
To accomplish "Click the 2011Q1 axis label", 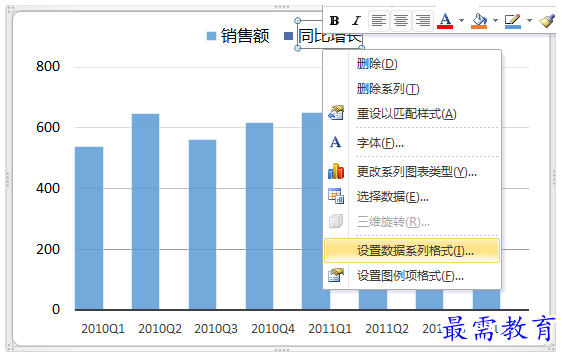I will (330, 329).
